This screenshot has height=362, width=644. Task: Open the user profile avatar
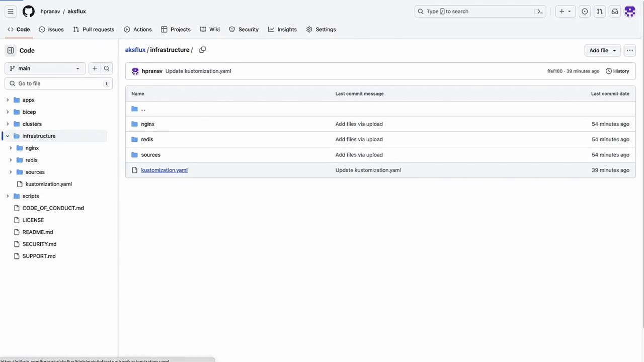pyautogui.click(x=630, y=11)
